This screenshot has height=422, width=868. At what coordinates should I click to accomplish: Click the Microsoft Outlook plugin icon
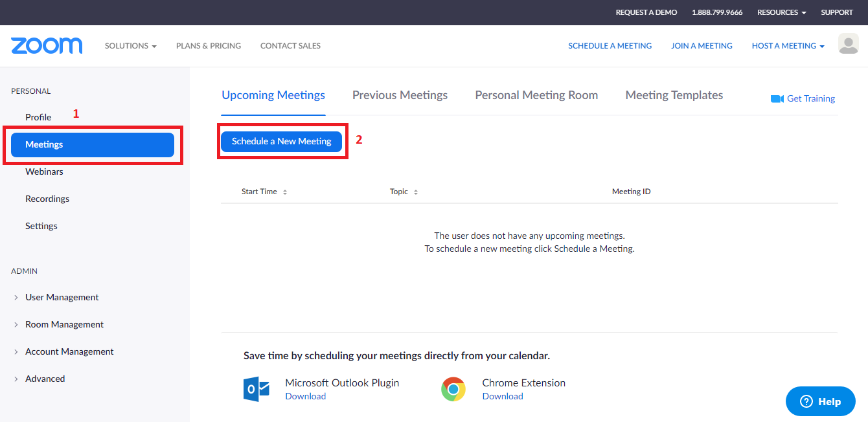coord(256,389)
